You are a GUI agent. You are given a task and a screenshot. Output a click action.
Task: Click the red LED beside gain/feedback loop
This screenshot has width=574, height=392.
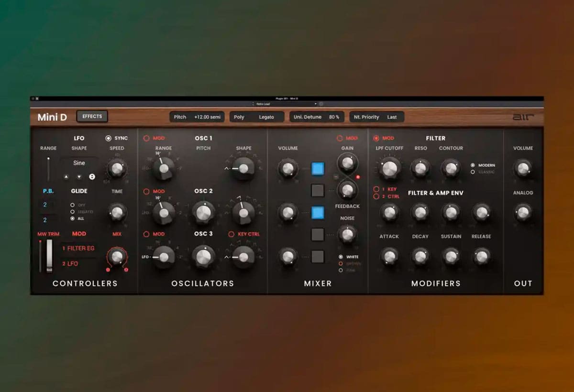click(358, 177)
